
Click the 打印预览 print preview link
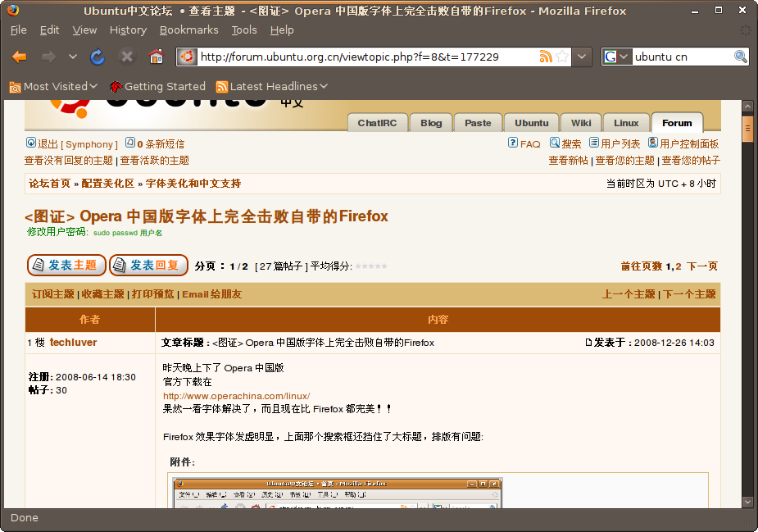click(152, 294)
